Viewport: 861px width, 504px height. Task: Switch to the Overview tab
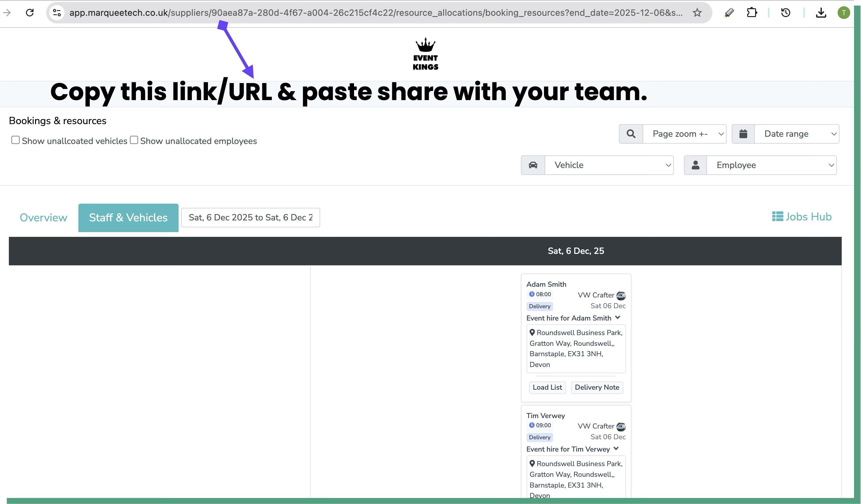43,218
